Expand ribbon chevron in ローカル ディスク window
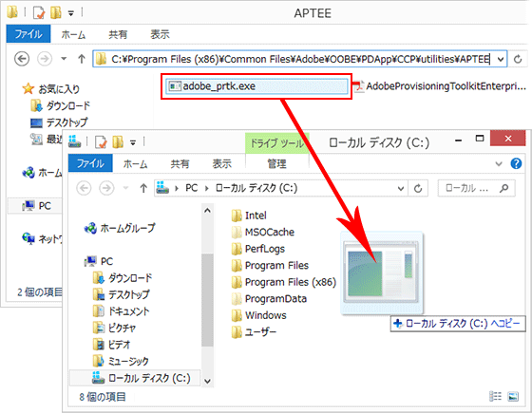The image size is (532, 413). click(x=499, y=164)
